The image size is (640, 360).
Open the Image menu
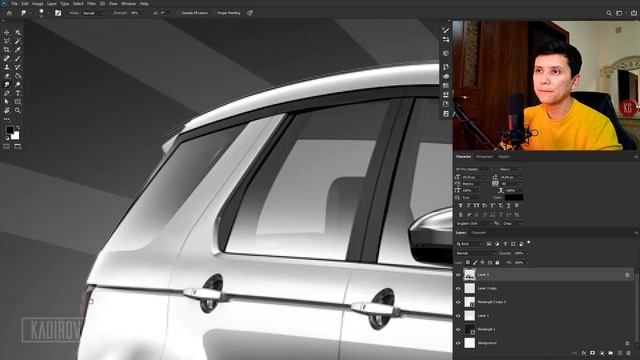38,4
